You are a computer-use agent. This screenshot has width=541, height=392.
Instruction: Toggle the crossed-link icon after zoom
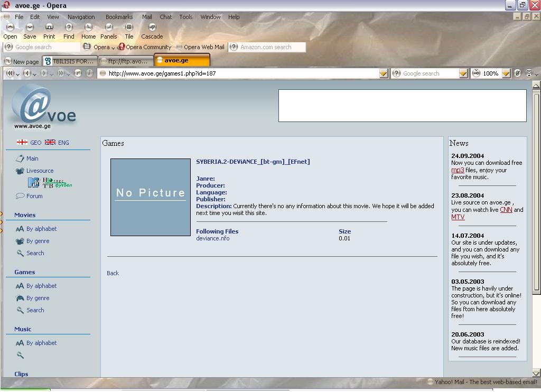click(x=517, y=73)
